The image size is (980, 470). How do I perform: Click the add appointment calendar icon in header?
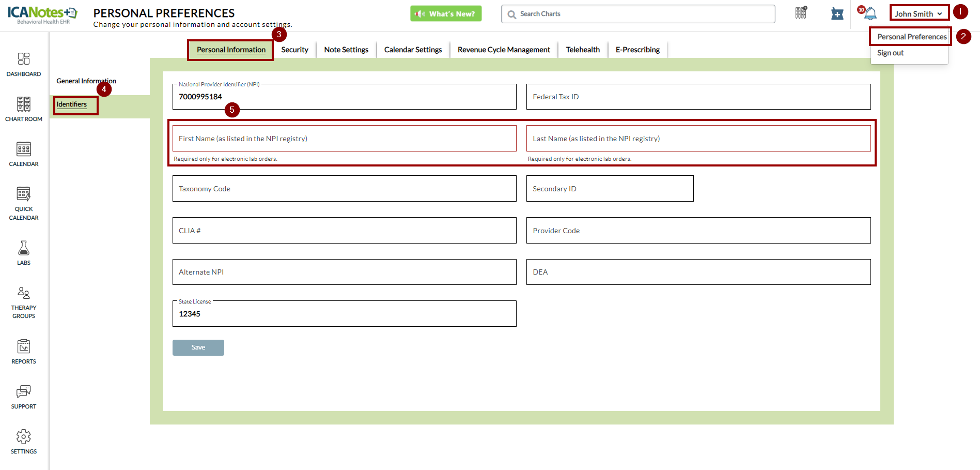click(x=837, y=13)
